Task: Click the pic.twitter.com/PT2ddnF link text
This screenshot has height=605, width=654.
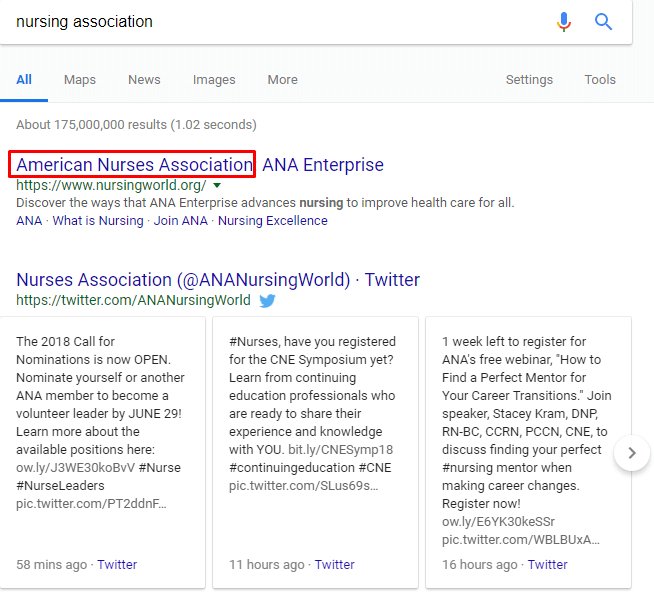Action: 91,504
